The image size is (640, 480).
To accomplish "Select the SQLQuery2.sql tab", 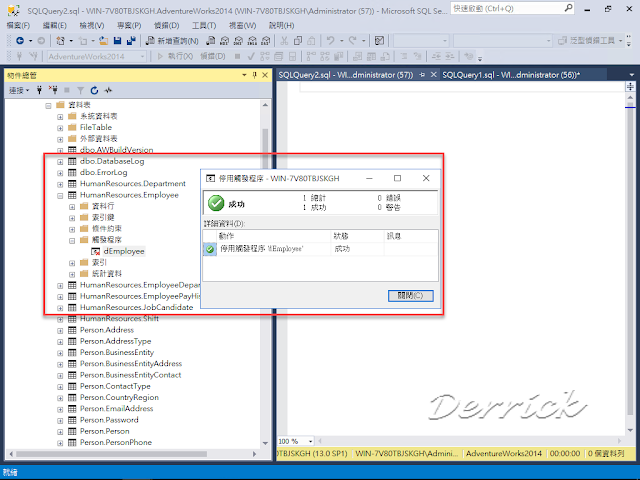I will tap(346, 75).
